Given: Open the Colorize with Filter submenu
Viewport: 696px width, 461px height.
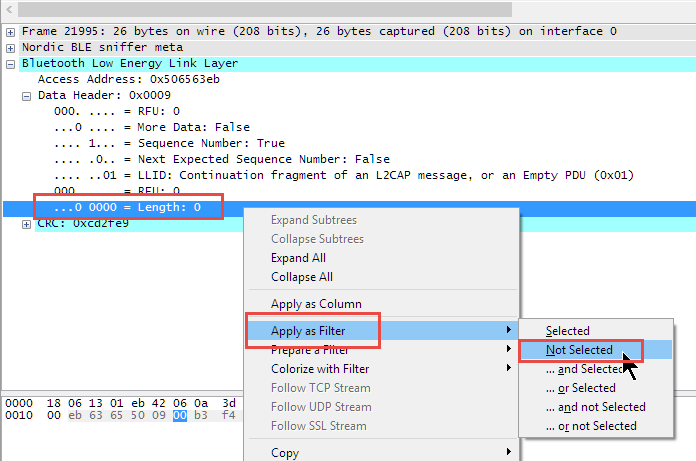Looking at the screenshot, I should pos(320,369).
